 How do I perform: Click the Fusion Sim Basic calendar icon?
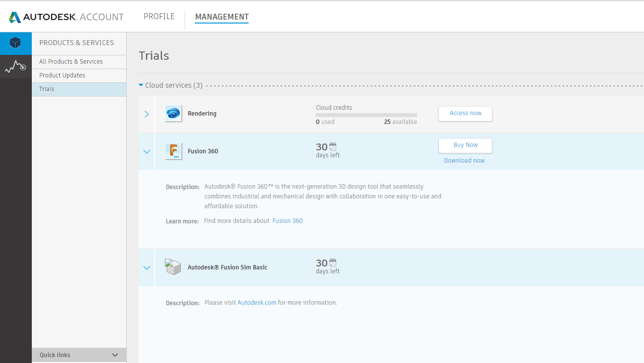point(333,263)
